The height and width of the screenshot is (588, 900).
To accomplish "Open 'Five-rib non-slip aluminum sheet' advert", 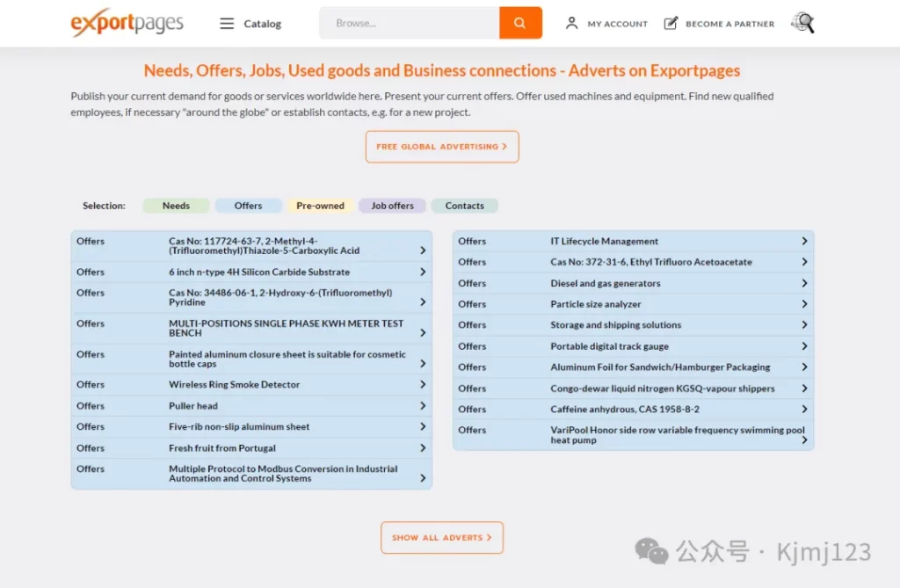I will (239, 426).
